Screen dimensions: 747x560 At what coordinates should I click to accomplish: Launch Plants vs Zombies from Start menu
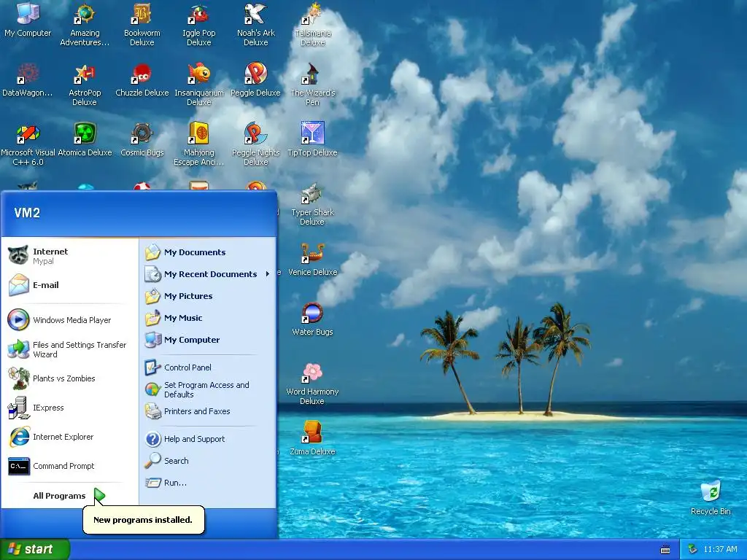[69, 378]
